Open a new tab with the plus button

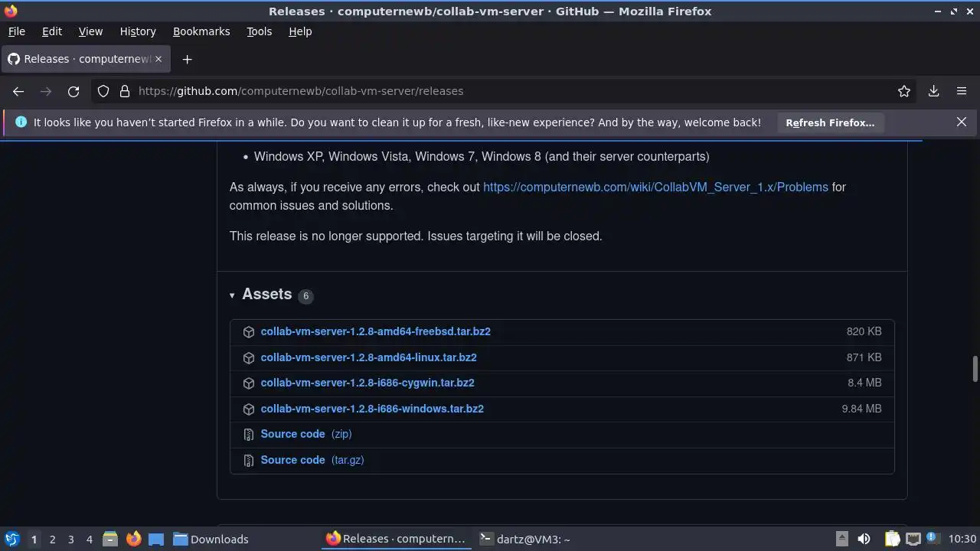(x=187, y=59)
